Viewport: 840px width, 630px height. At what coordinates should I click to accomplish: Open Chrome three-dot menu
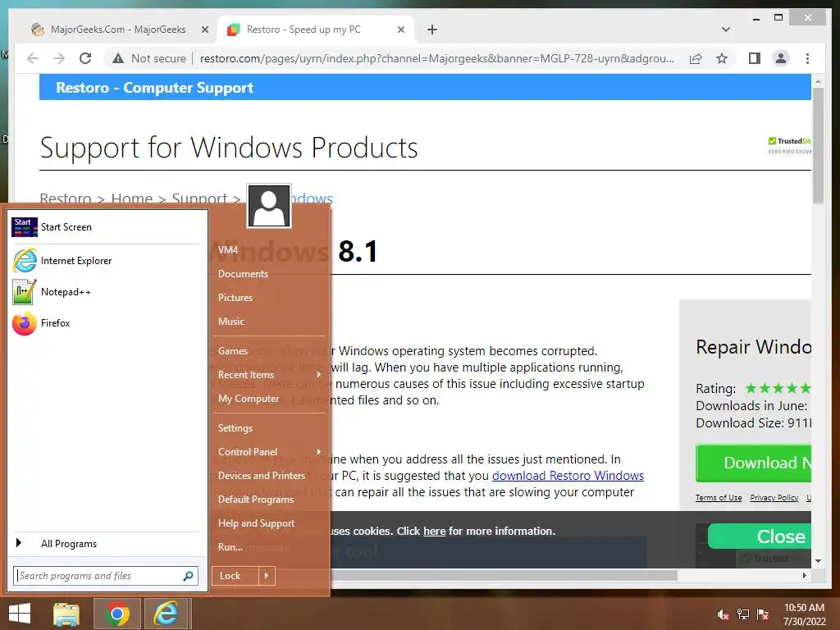coord(808,58)
